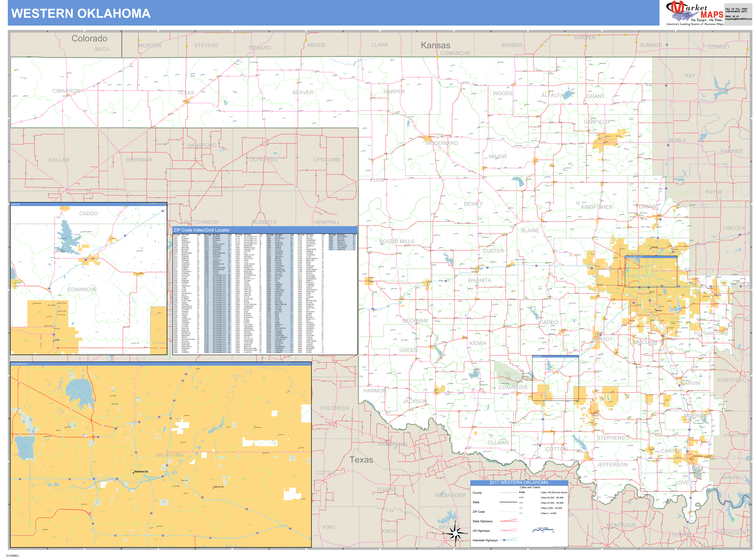Click the Scale in Miles bar
Image resolution: width=756 pixels, height=558 pixels.
(x=543, y=530)
